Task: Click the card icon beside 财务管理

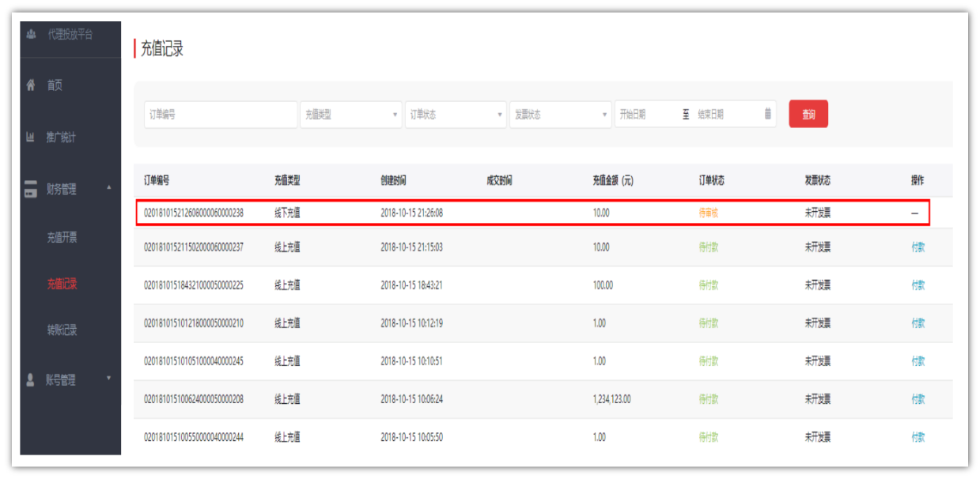Action: [x=31, y=190]
